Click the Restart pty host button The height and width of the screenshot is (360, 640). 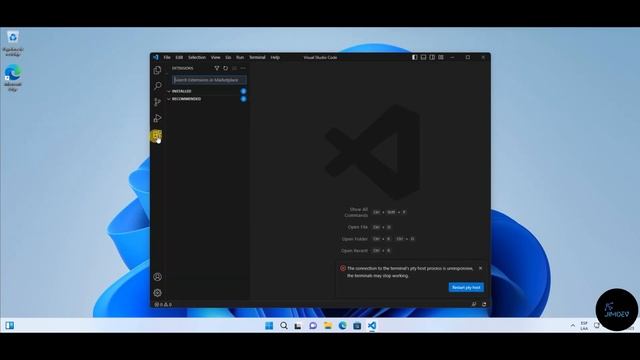[466, 287]
